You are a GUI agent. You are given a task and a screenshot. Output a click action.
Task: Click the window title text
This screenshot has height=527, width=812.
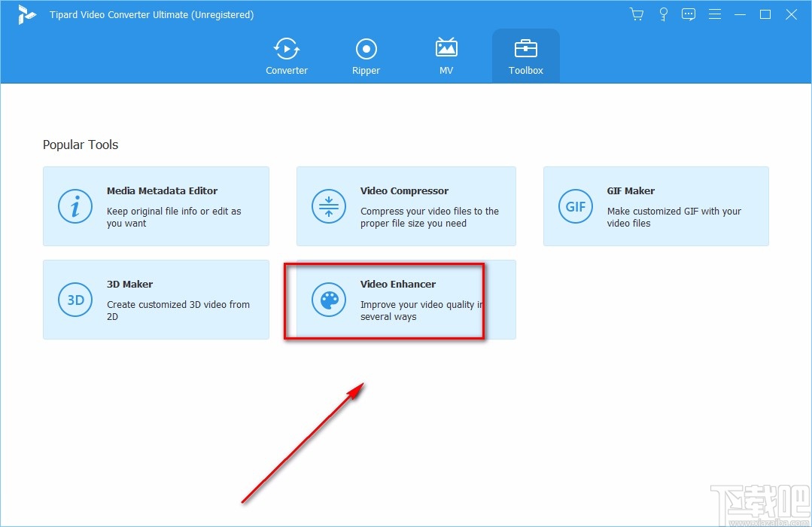tap(152, 14)
